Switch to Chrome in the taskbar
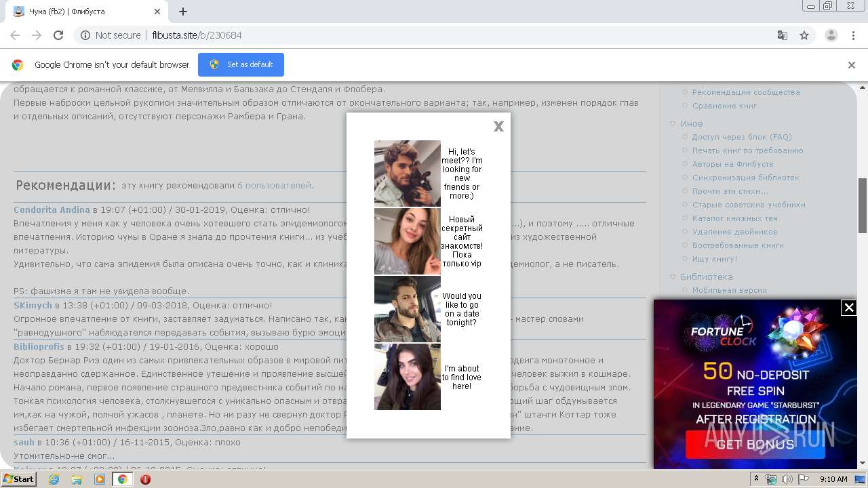868x488 pixels. click(x=122, y=479)
